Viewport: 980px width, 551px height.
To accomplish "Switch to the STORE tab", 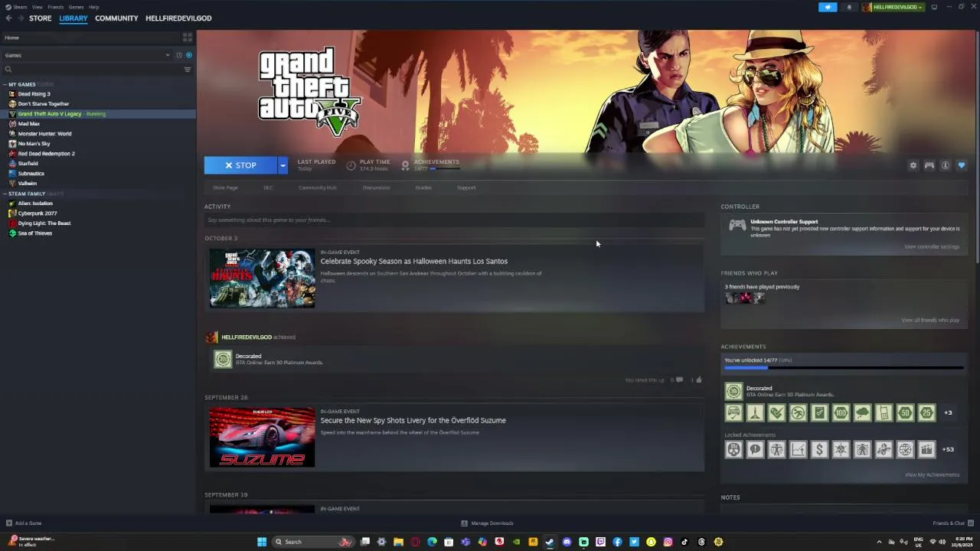I will (41, 18).
